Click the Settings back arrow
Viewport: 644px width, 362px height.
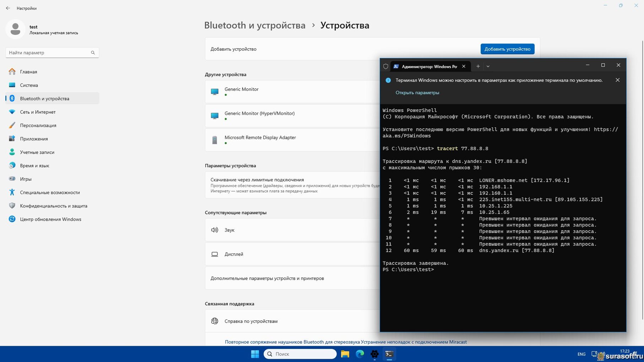click(8, 8)
